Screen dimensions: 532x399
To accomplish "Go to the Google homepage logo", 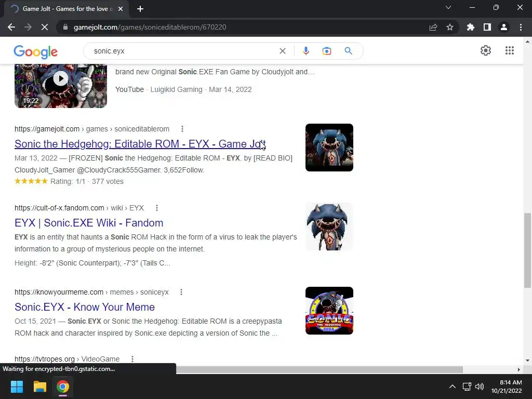I will pos(36,51).
